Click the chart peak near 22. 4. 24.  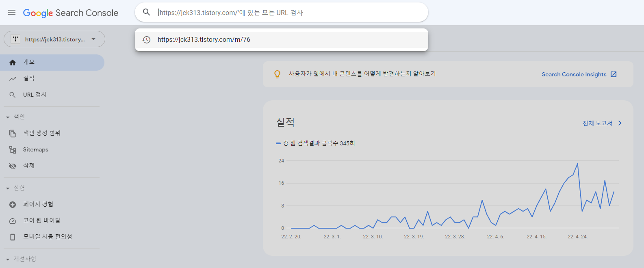(577, 164)
